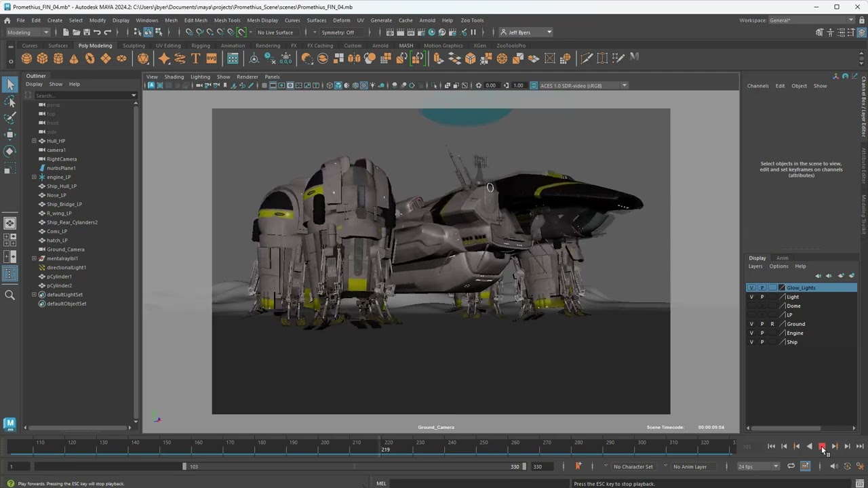The height and width of the screenshot is (488, 868).
Task: Toggle playback P box of Engine layer
Action: pos(762,333)
